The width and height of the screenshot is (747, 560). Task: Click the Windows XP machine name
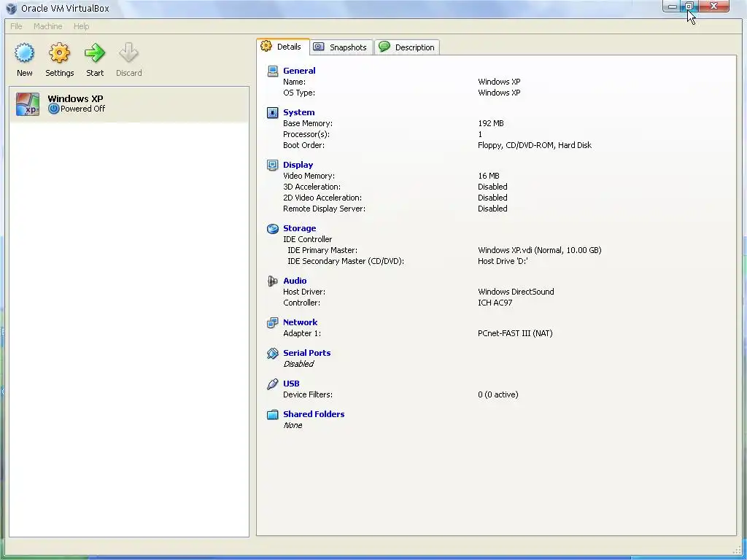pyautogui.click(x=75, y=98)
